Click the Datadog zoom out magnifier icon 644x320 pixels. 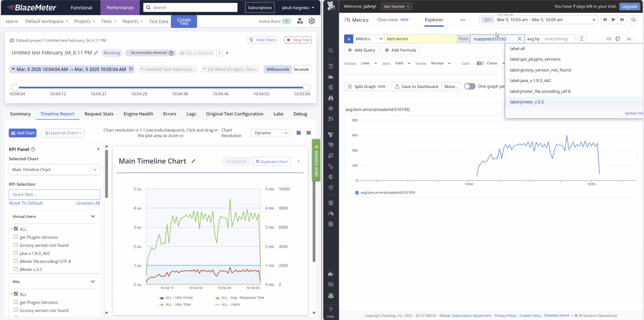pyautogui.click(x=634, y=20)
